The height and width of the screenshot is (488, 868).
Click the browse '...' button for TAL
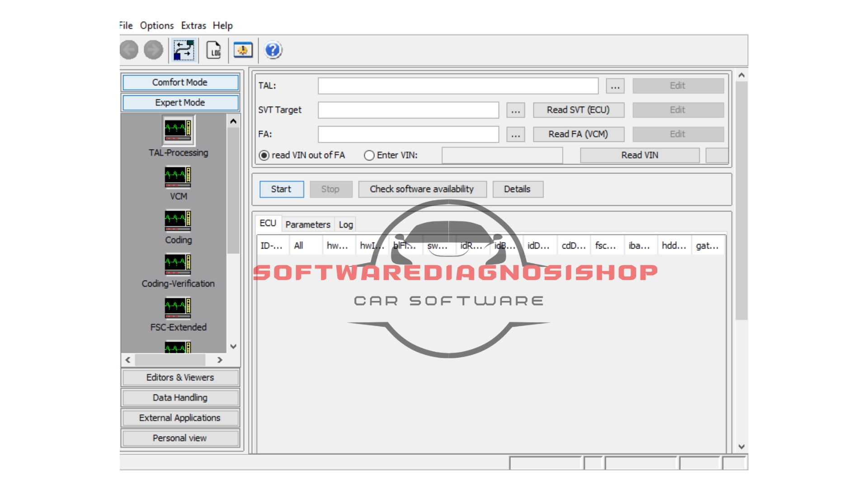[615, 86]
